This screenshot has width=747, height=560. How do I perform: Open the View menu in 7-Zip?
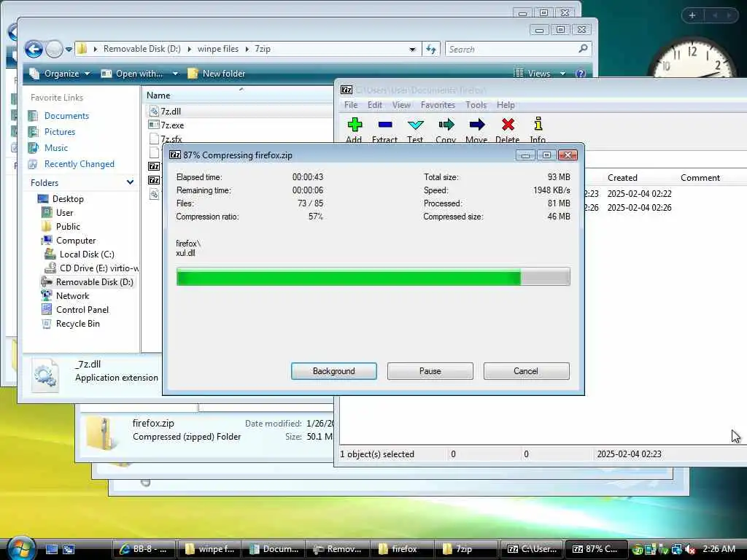pos(401,105)
